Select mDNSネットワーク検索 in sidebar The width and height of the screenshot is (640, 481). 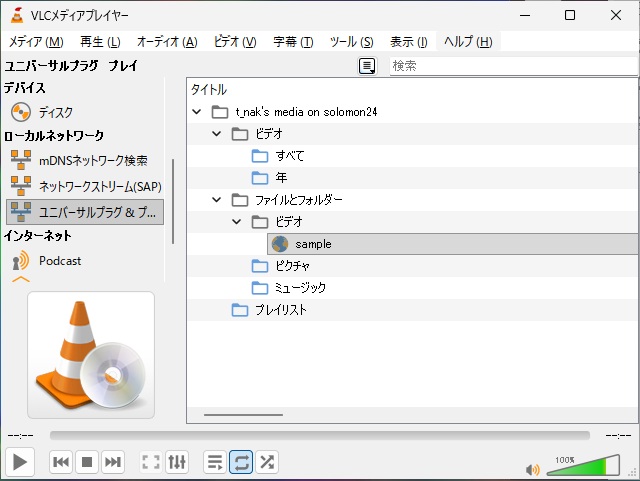93,160
